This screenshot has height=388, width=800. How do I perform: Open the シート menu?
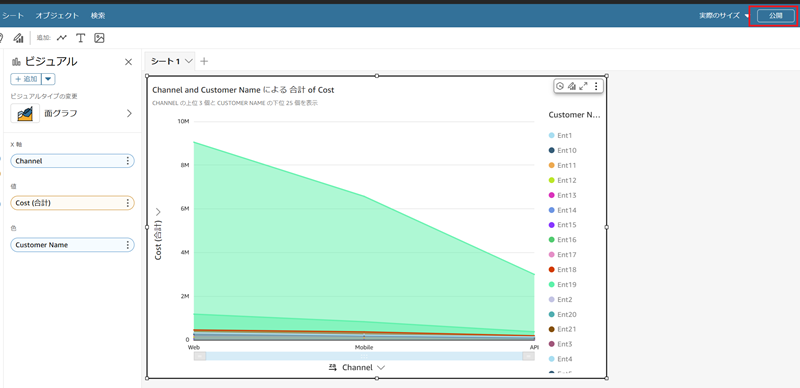coord(13,16)
